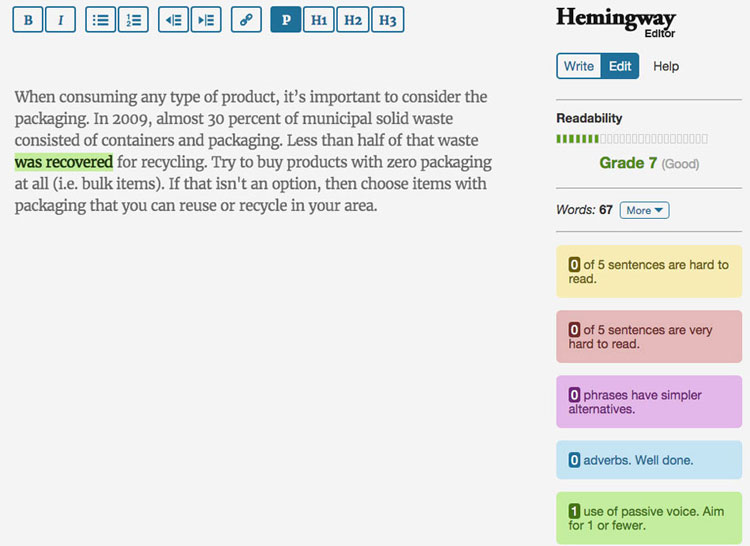Screen dimensions: 750x546
Task: Insert a hyperlink with link icon
Action: [x=246, y=20]
